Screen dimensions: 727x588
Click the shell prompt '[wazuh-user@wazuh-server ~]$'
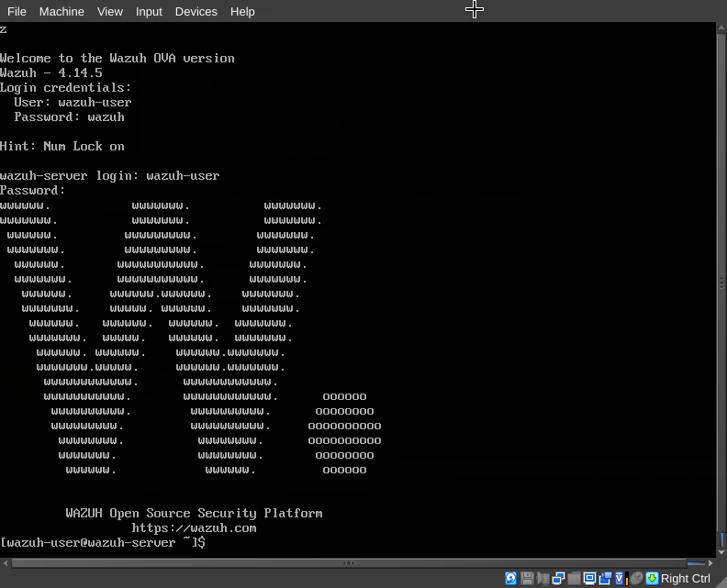(x=103, y=542)
